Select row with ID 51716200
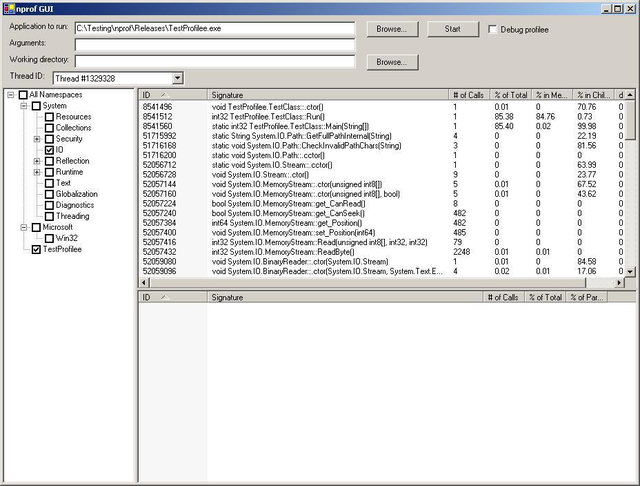The width and height of the screenshot is (640, 486). [382, 155]
